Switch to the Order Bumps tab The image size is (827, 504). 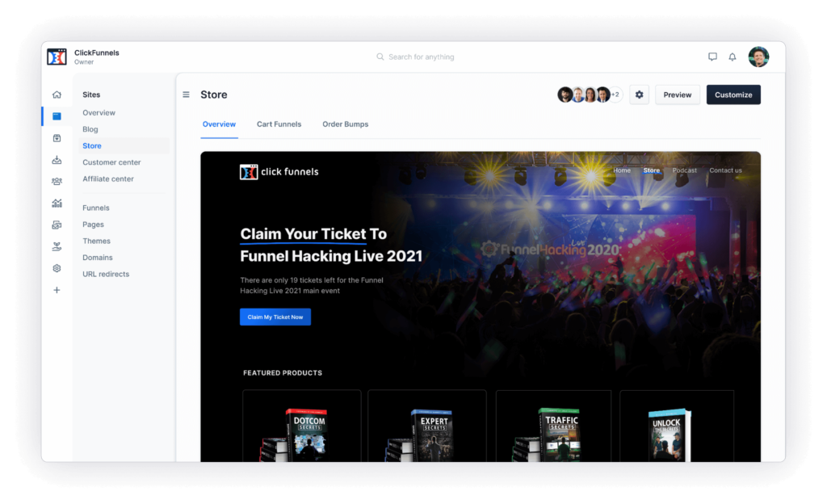(346, 124)
